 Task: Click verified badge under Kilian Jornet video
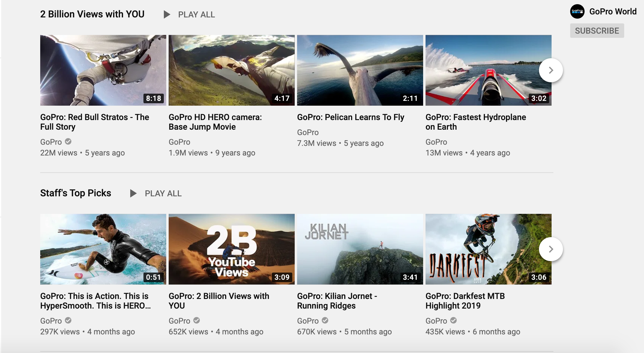tap(325, 320)
